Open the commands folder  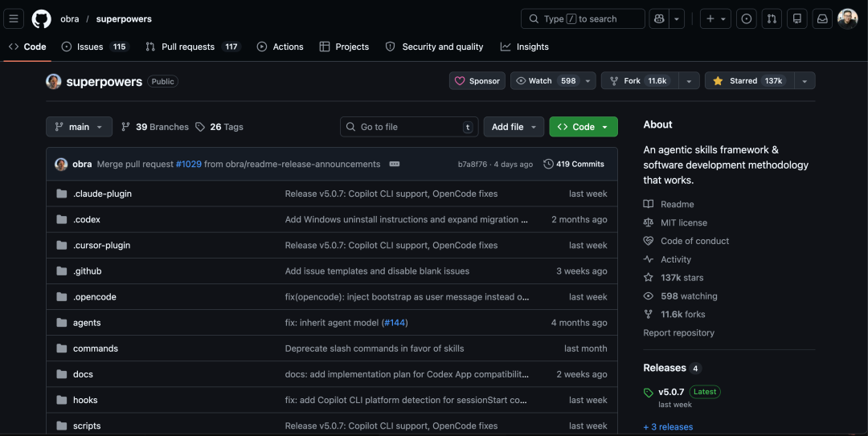click(x=96, y=348)
